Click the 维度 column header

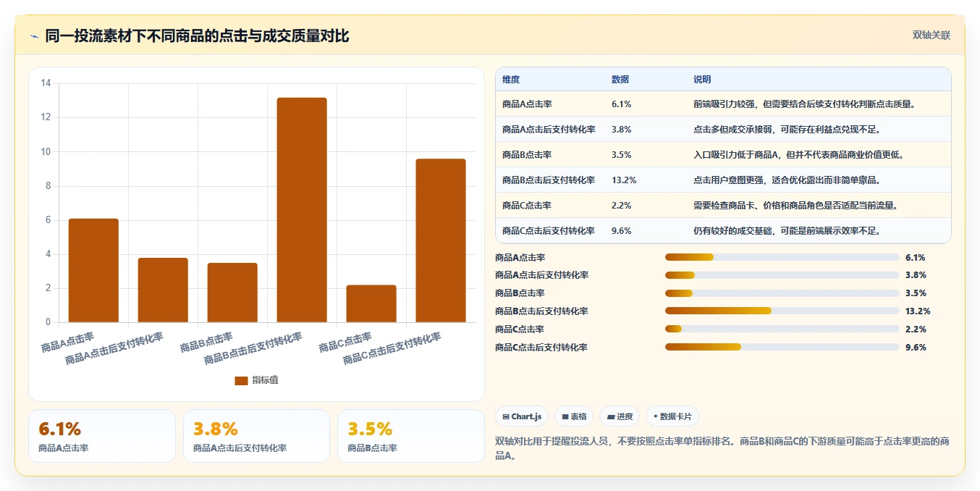coord(511,80)
